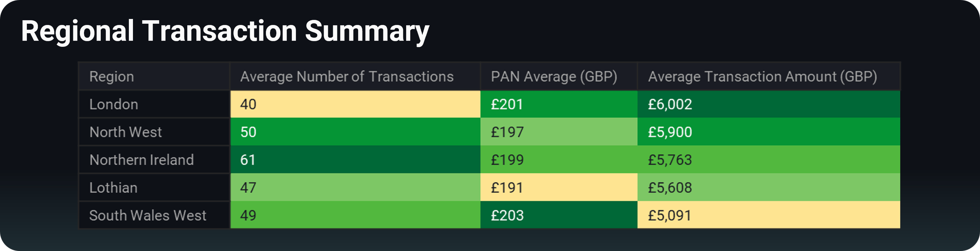Image resolution: width=980 pixels, height=251 pixels.
Task: Click the yellow £191 cell
Action: [558, 188]
